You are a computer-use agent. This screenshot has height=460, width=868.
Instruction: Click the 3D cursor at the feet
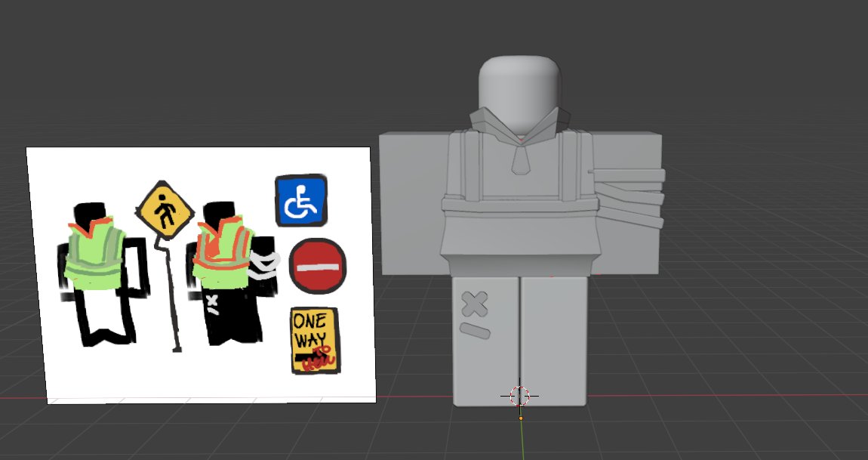[x=520, y=396]
